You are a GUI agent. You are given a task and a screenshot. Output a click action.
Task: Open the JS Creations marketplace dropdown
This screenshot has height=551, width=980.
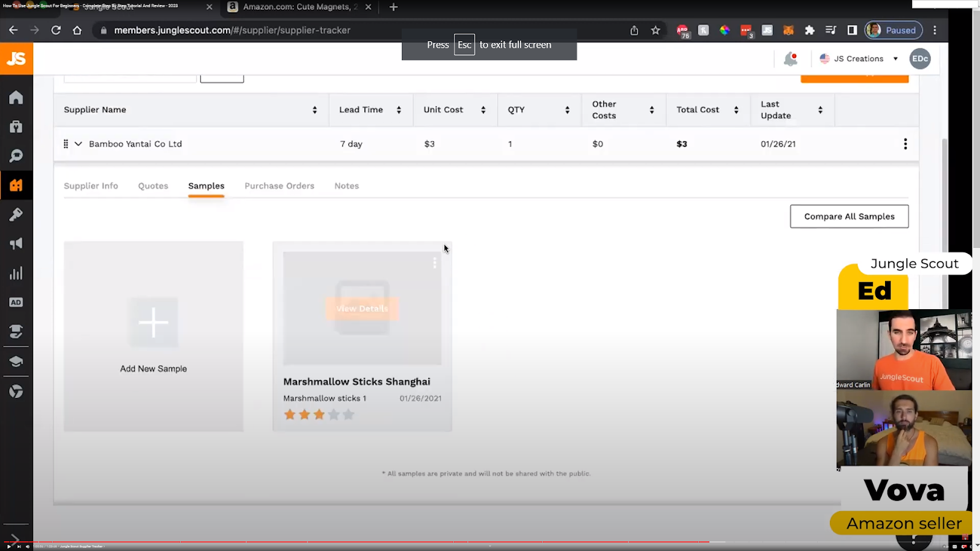(x=859, y=59)
